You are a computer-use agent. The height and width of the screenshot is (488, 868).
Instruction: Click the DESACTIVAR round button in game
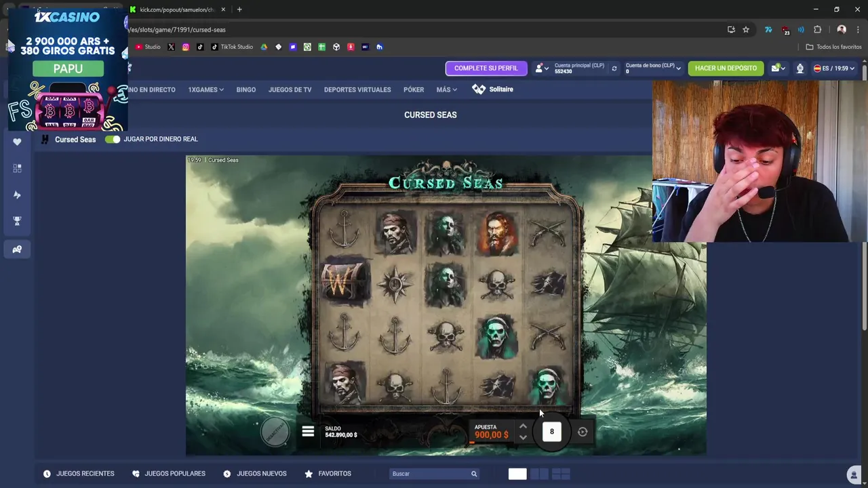click(275, 432)
